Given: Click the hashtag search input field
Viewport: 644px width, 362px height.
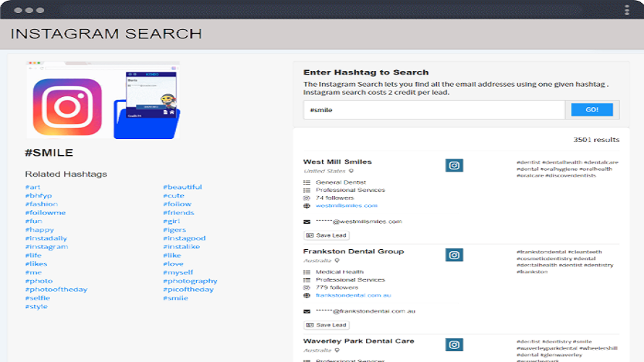Looking at the screenshot, I should click(434, 110).
